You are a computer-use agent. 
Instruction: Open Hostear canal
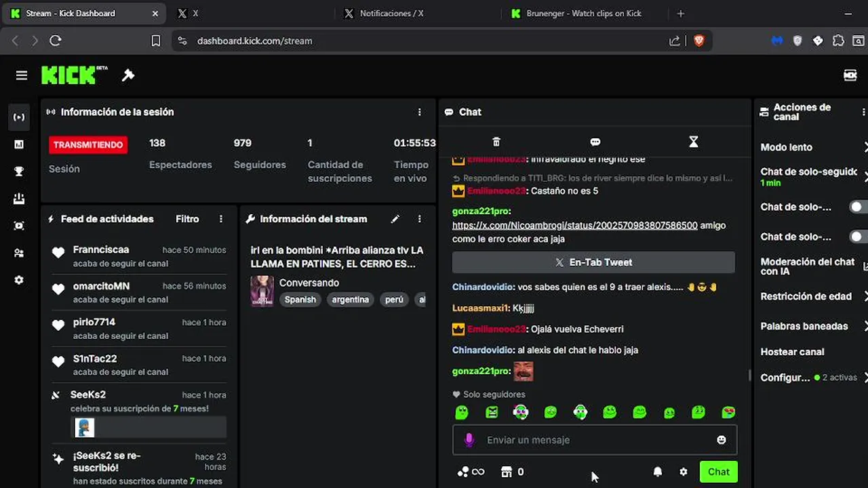click(x=792, y=352)
